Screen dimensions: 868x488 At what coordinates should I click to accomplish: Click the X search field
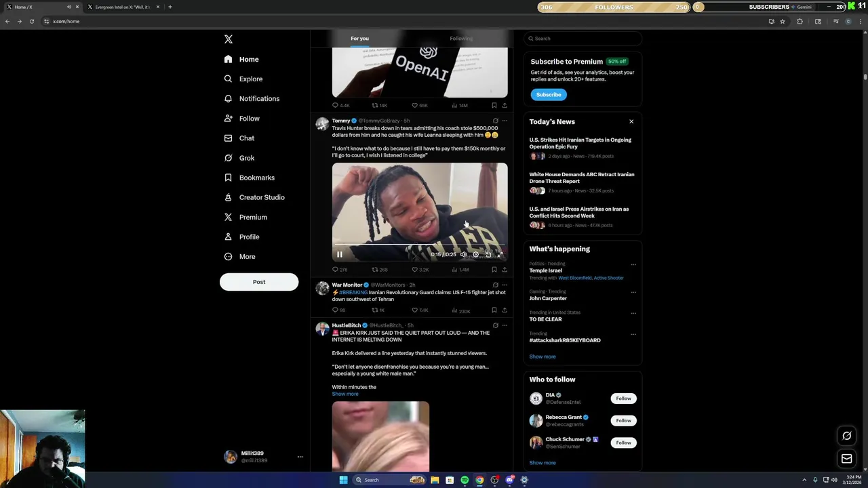point(583,39)
